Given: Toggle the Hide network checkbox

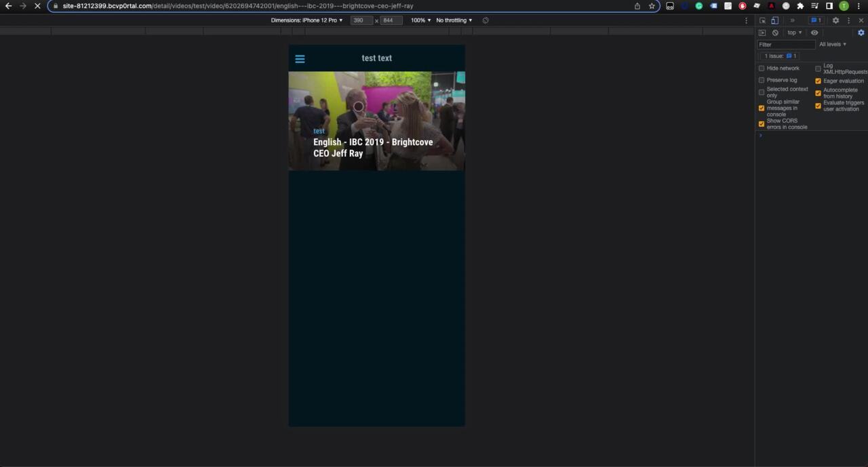Looking at the screenshot, I should pos(762,68).
